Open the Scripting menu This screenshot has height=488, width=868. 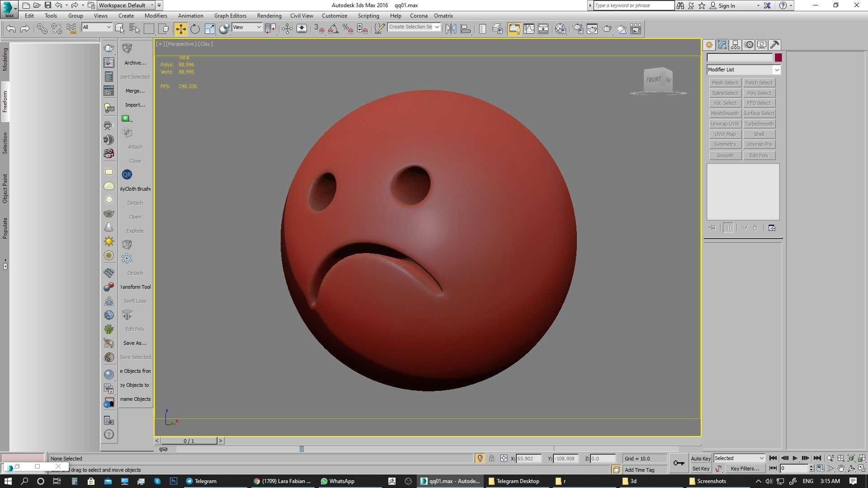tap(368, 16)
